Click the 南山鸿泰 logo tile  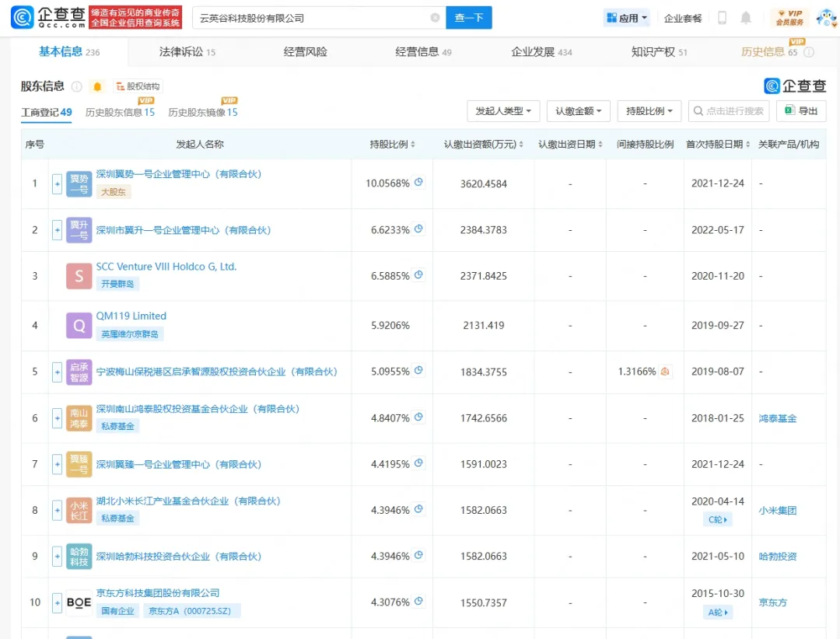tap(79, 418)
